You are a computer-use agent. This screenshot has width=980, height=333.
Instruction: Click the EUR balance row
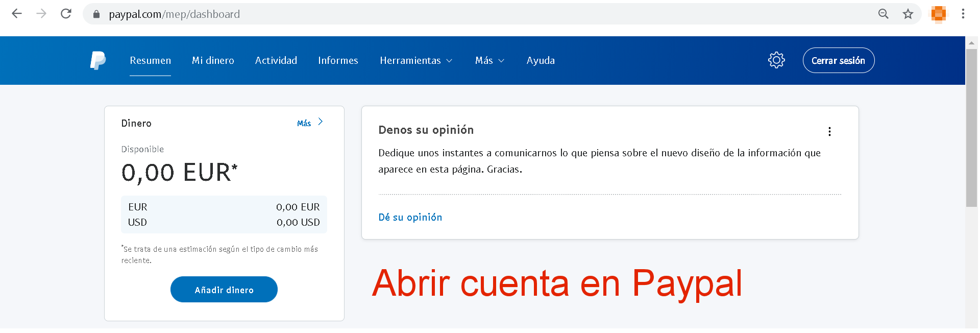(224, 207)
